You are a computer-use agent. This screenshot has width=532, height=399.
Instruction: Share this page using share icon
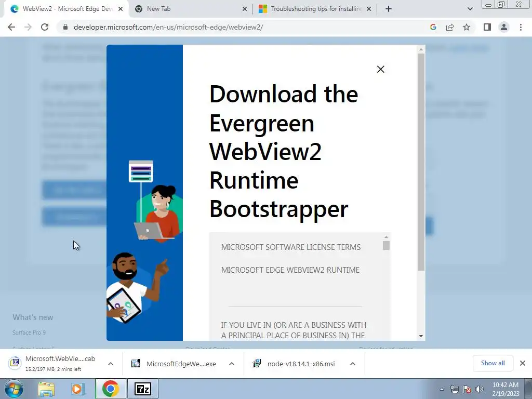tap(450, 27)
